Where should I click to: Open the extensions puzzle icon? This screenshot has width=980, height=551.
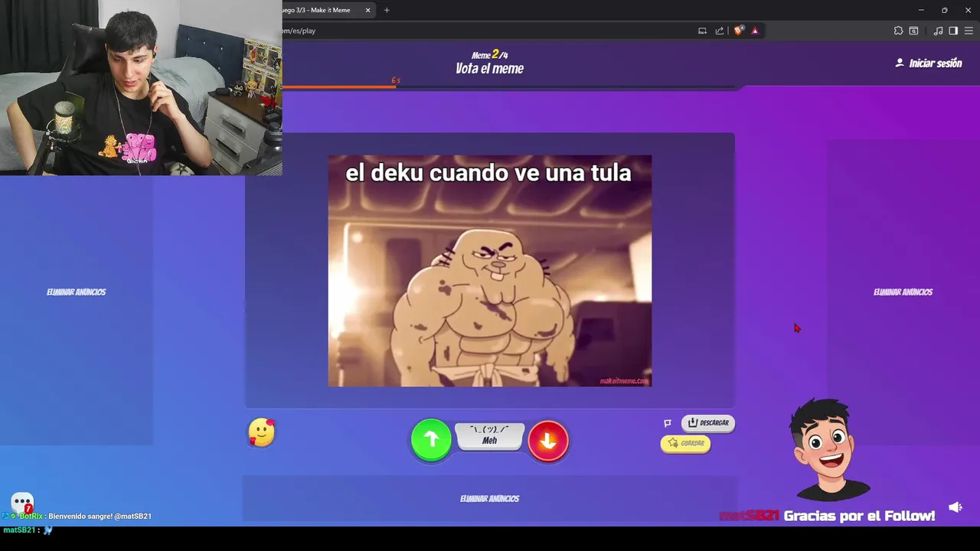(898, 31)
